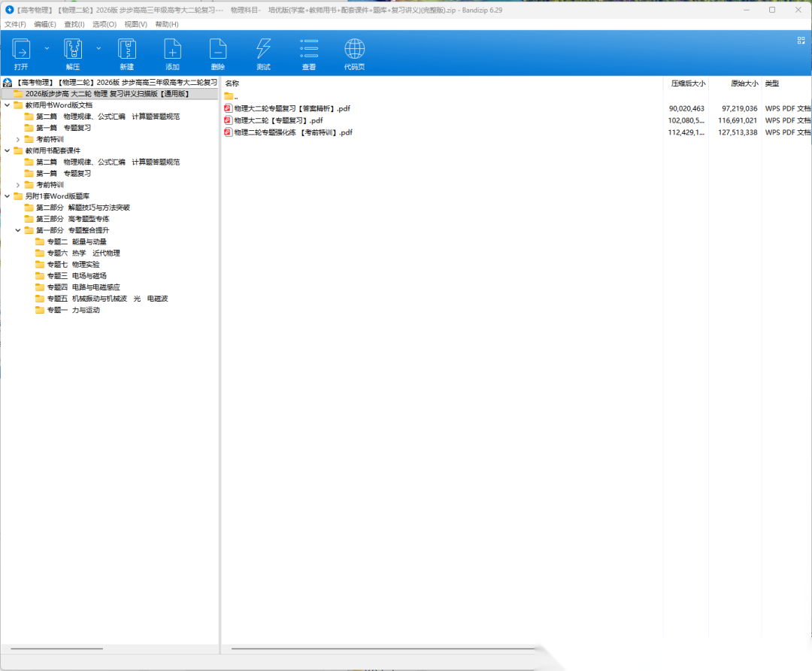Screen dimensions: 812x671
Task: Collapse the 另附1套Word版题库 tree node
Action: [8, 196]
